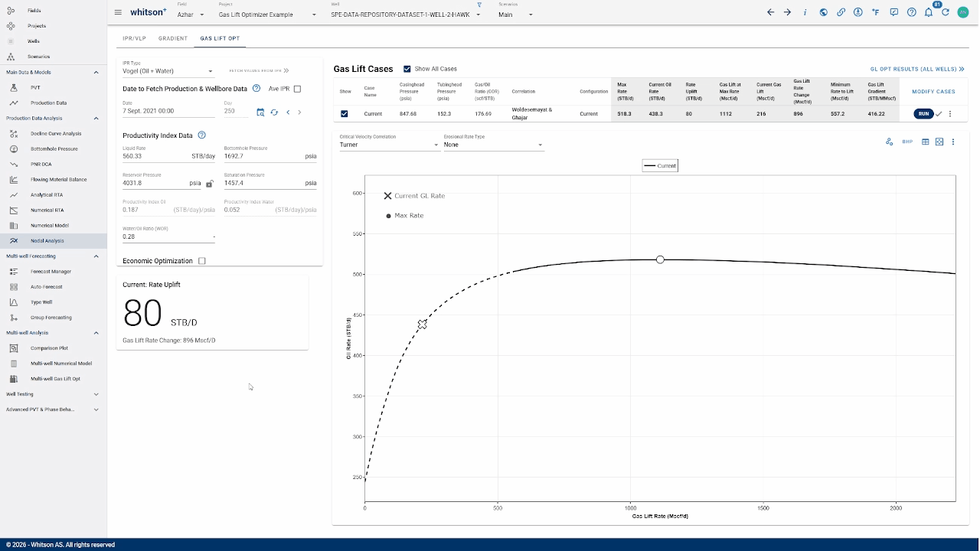
Task: Open the temperature unit °F icon
Action: click(x=876, y=13)
